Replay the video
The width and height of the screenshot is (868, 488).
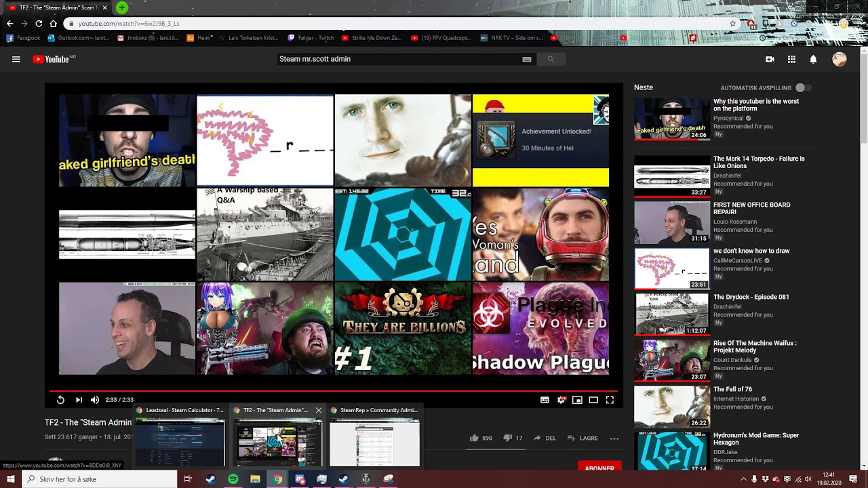pyautogui.click(x=60, y=400)
